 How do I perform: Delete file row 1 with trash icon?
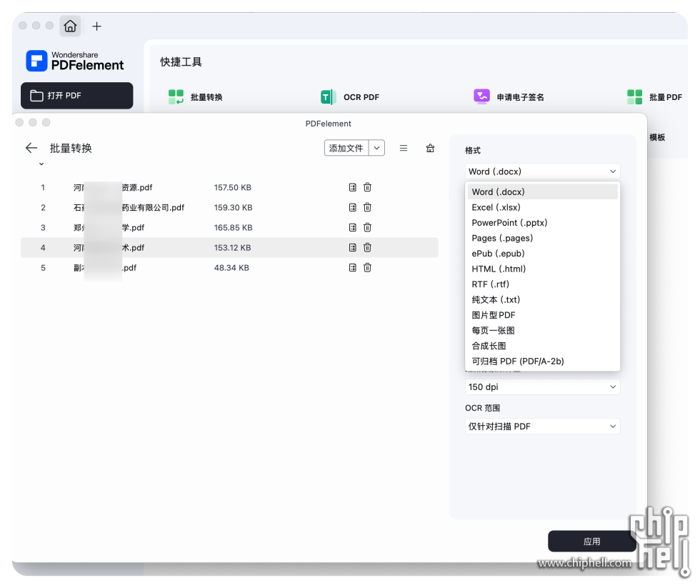click(x=367, y=187)
